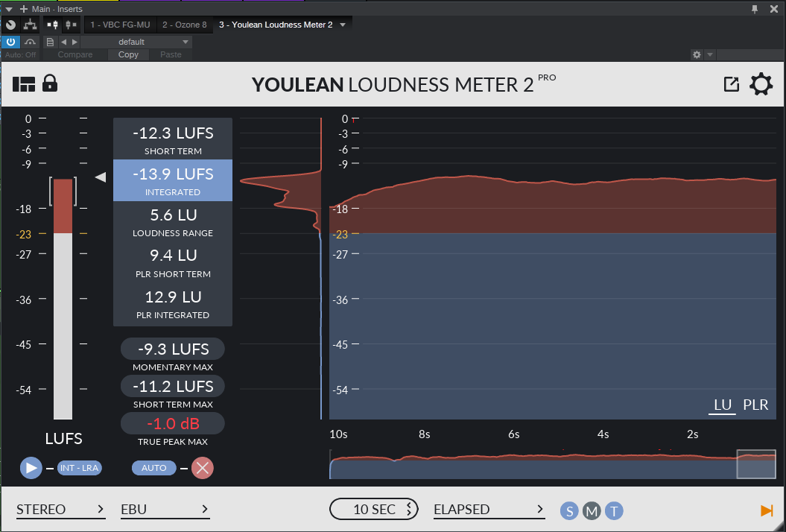Click the Compare button
This screenshot has height=532, width=786.
(75, 54)
